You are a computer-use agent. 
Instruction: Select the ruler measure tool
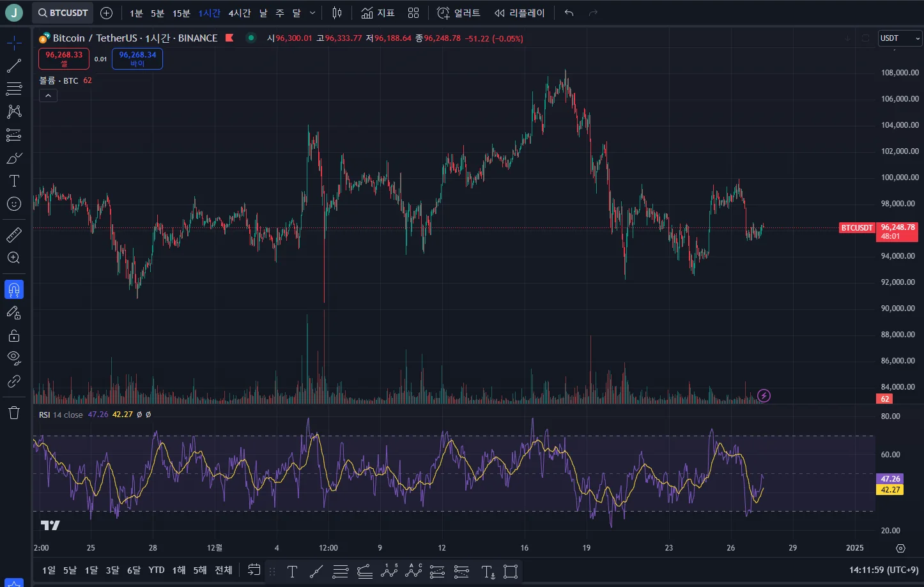coord(14,235)
